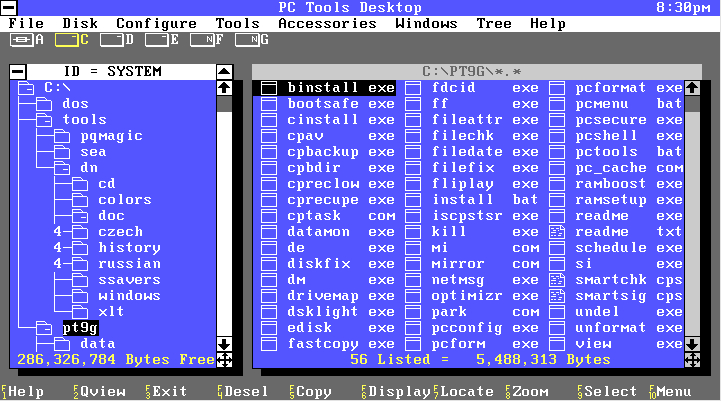This screenshot has height=401, width=721.
Task: Collapse the pt9g folder
Action: 44,328
